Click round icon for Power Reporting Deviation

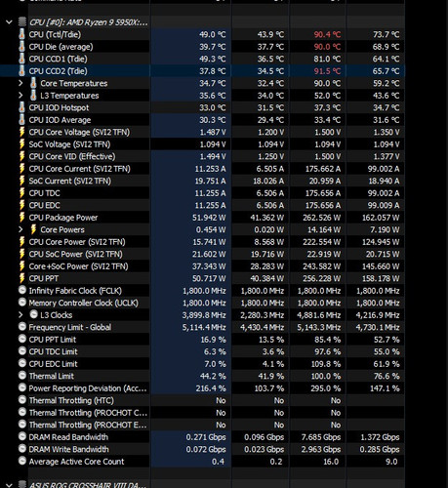point(22,387)
